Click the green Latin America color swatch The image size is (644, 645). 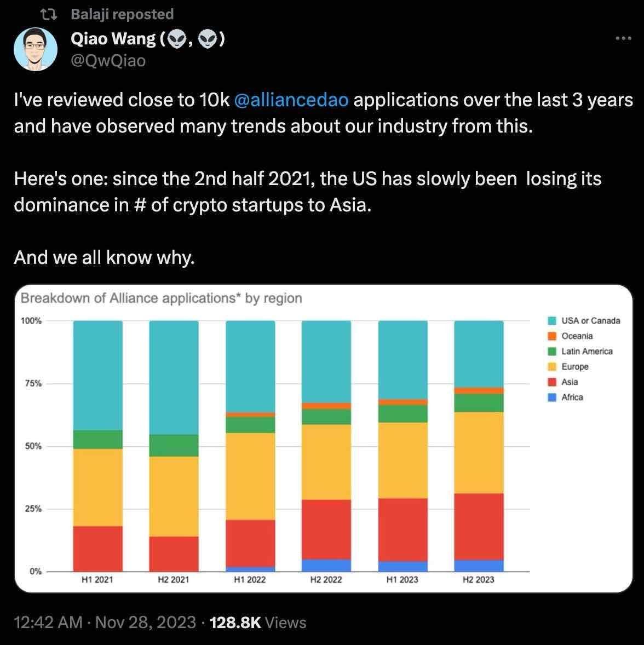pos(551,352)
